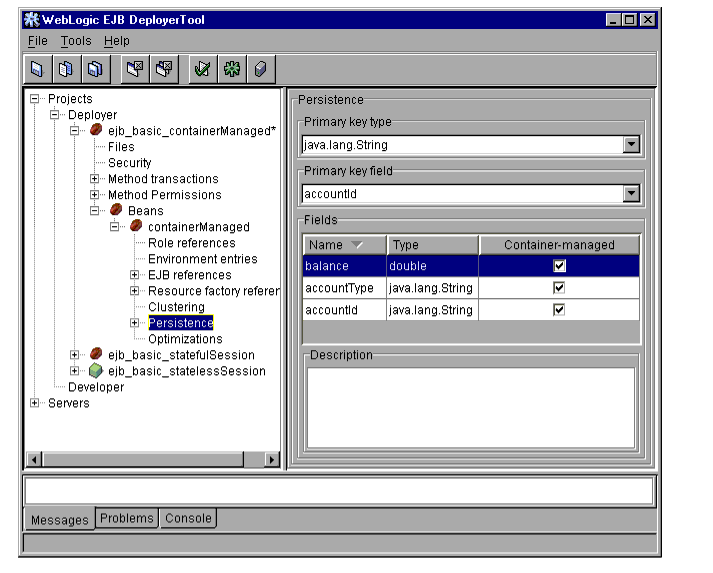
Task: Select the accountType name cell
Action: tap(345, 288)
